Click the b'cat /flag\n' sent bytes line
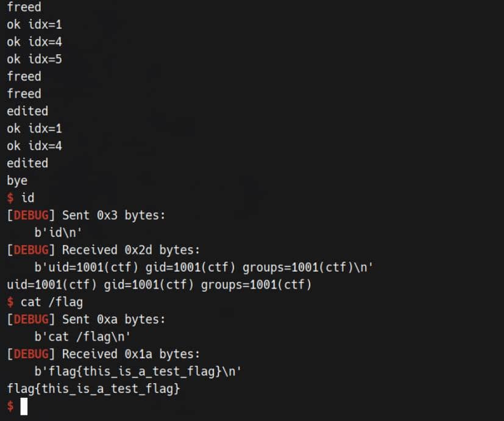The image size is (504, 421). point(83,336)
